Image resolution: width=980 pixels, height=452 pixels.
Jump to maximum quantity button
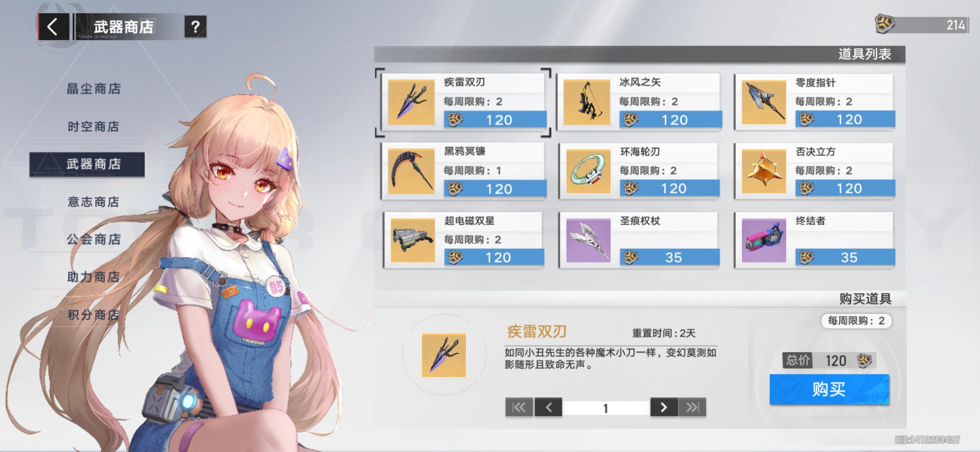coord(692,407)
